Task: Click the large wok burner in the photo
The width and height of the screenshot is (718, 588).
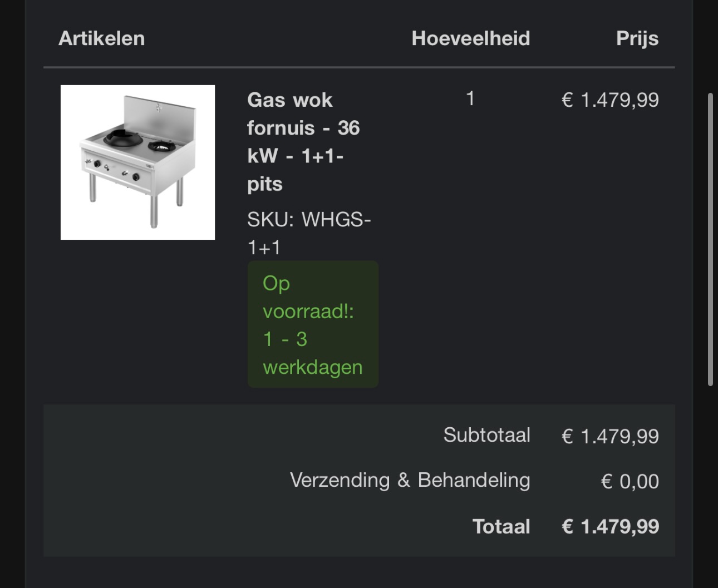Action: pos(124,136)
